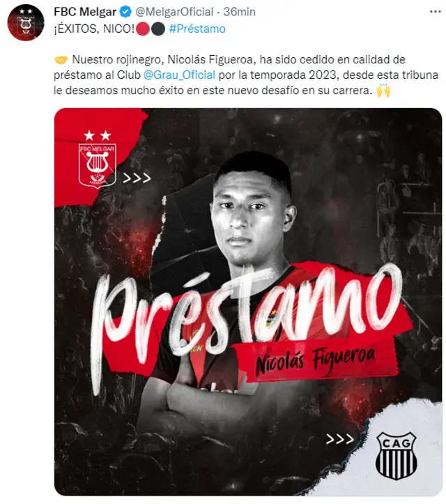Open the FBC Melgar profile avatar
This screenshot has width=446, height=504.
point(26,23)
